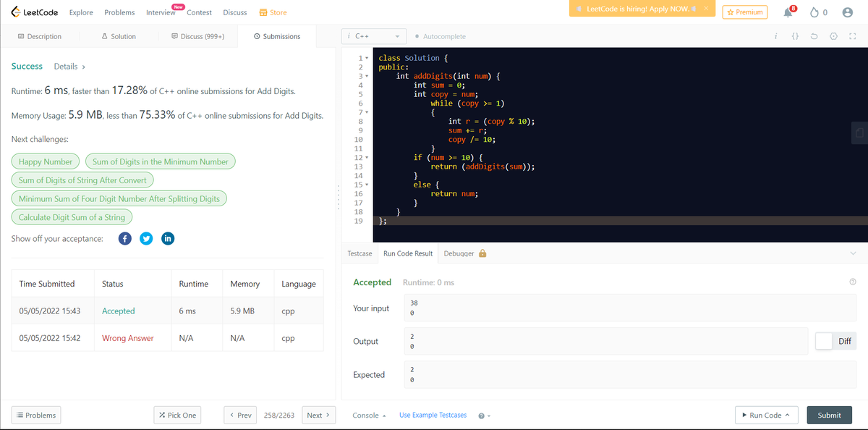Click the LeetCode logo
The width and height of the screenshot is (868, 430).
[x=35, y=12]
